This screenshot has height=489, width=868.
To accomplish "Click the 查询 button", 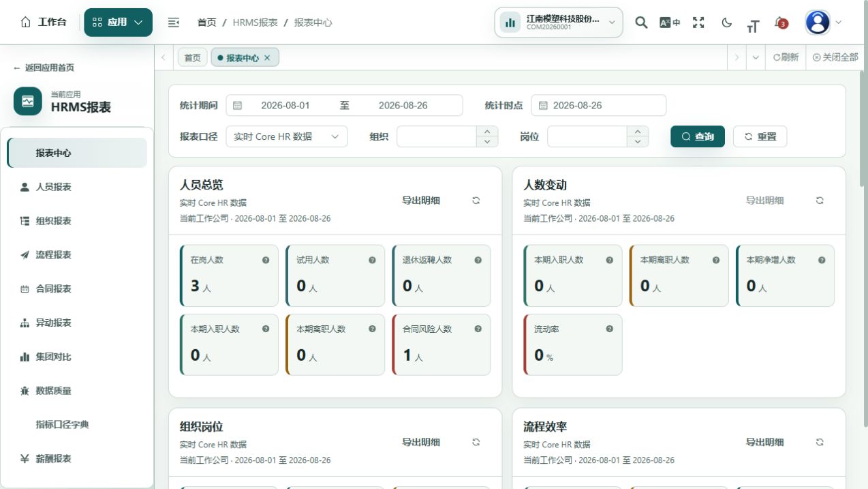I will [x=698, y=136].
